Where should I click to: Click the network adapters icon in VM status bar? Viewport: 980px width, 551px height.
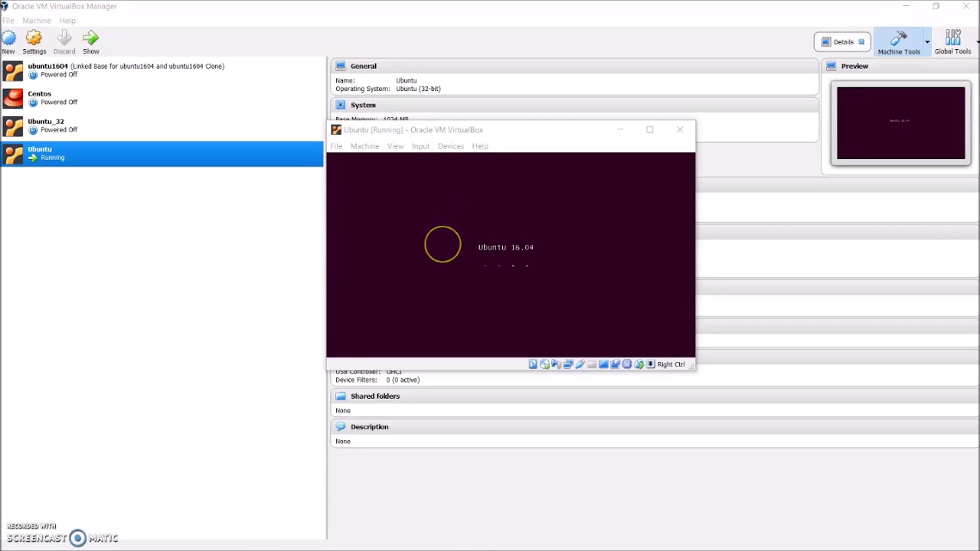[x=568, y=364]
